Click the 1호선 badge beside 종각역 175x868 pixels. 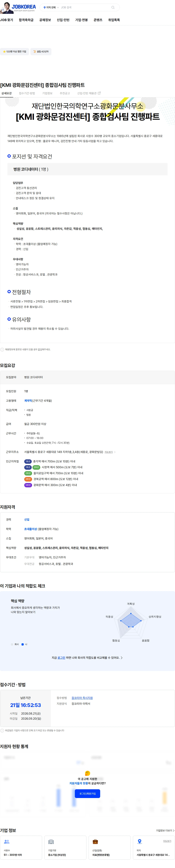coord(28,461)
